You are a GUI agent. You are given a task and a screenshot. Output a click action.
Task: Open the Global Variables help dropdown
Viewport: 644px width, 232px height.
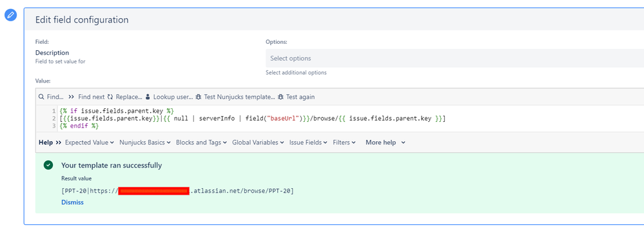point(258,142)
